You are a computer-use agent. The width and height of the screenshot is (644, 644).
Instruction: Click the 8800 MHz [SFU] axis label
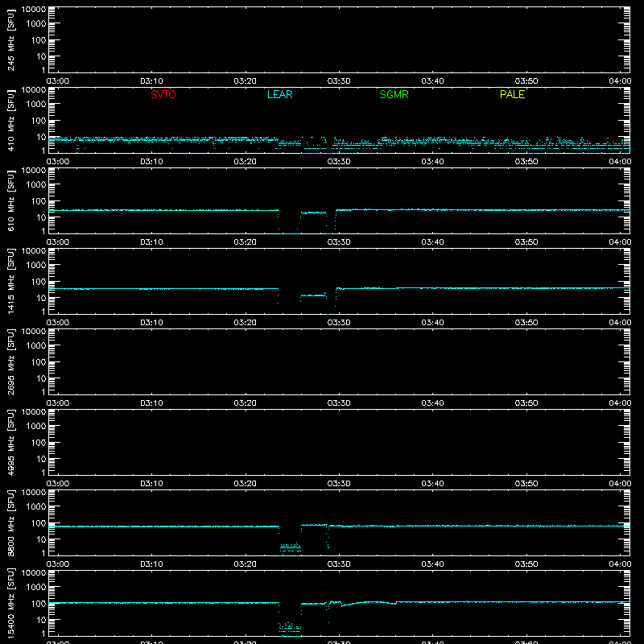[x=11, y=522]
